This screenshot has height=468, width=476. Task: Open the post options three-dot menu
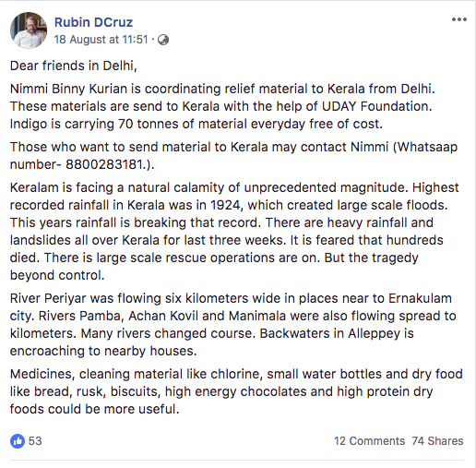click(x=459, y=19)
